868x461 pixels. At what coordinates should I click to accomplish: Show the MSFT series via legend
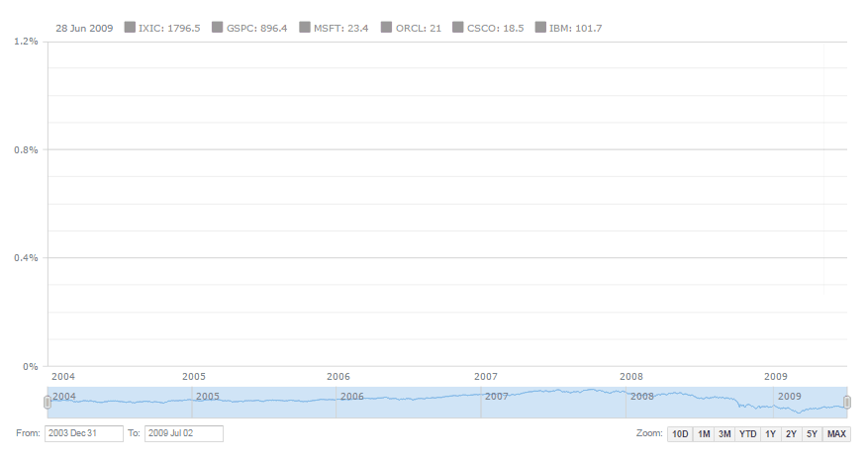coord(304,28)
